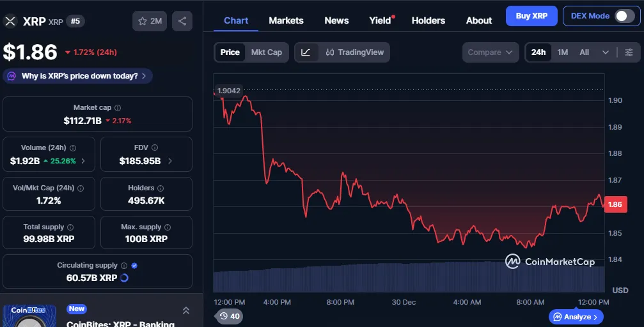
Task: Click FDV info icon
Action: 155,148
